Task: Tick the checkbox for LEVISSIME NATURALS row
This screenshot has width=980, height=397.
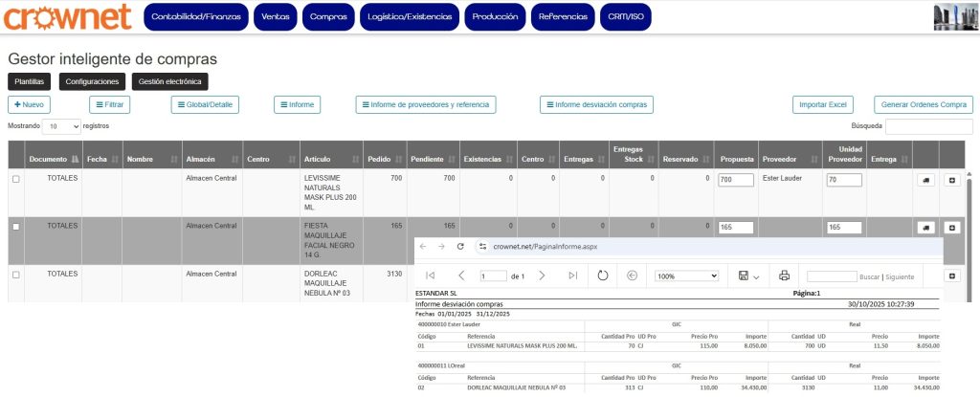Action: (x=15, y=180)
